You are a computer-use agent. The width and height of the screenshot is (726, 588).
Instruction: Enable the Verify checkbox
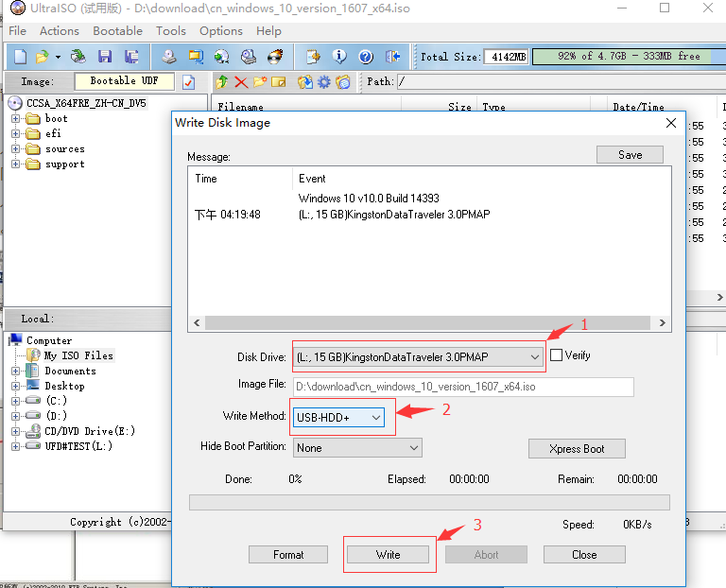click(x=556, y=355)
